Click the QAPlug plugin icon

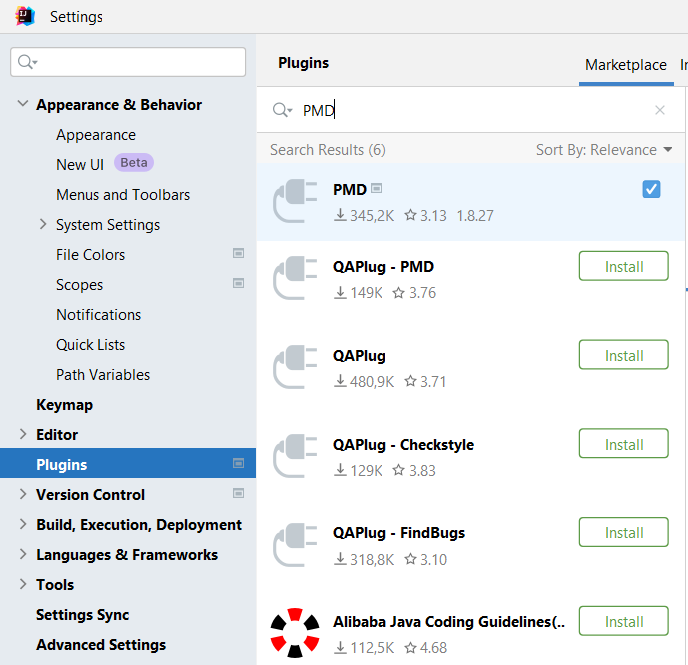point(295,367)
